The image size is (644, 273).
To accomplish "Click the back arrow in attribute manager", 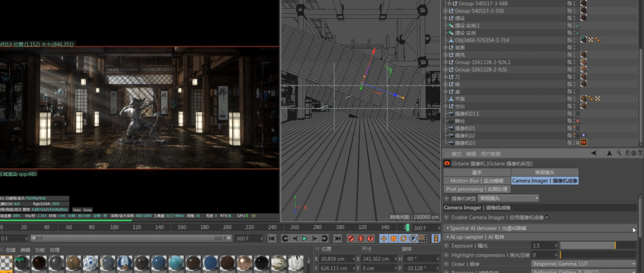I will 594,153.
